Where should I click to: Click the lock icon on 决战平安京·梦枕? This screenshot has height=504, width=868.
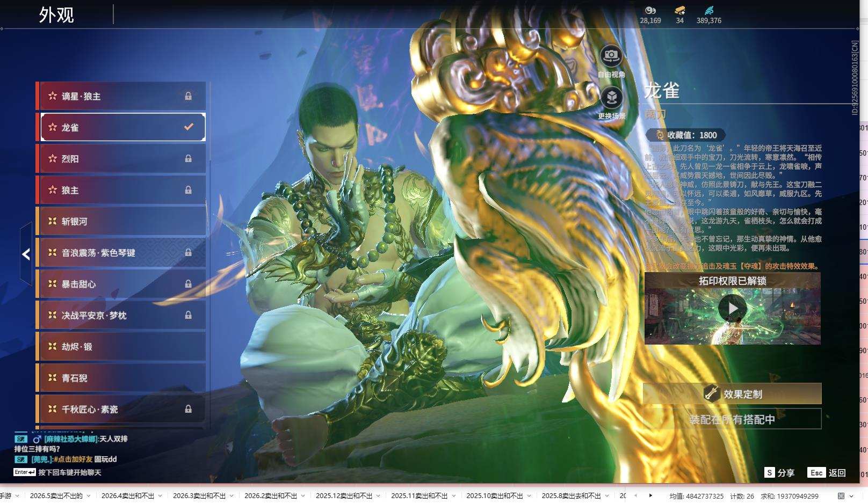point(189,315)
